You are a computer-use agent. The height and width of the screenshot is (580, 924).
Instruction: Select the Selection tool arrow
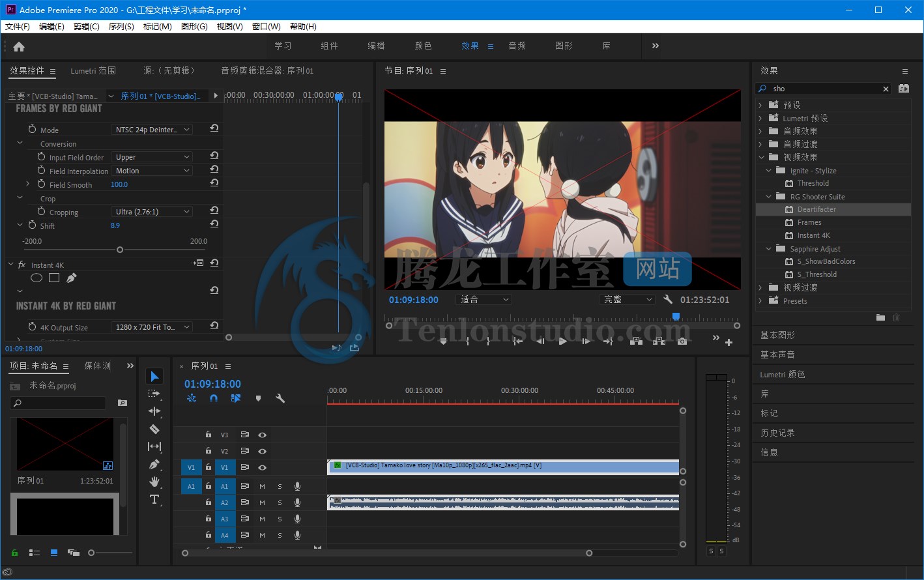tap(154, 376)
